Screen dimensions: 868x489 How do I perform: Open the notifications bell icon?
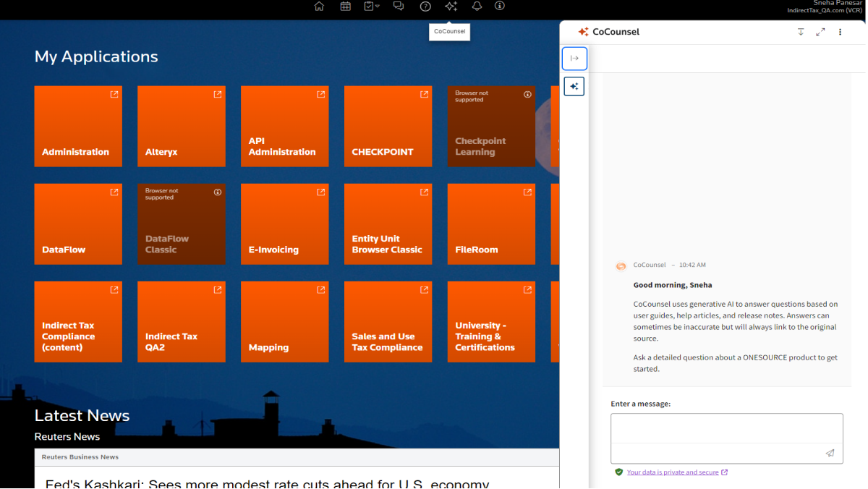pyautogui.click(x=477, y=7)
